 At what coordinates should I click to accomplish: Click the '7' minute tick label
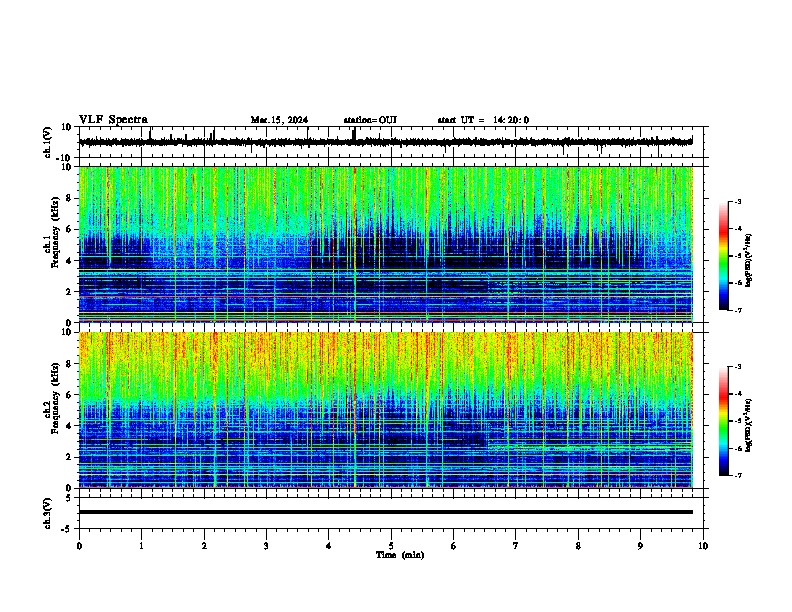516,546
